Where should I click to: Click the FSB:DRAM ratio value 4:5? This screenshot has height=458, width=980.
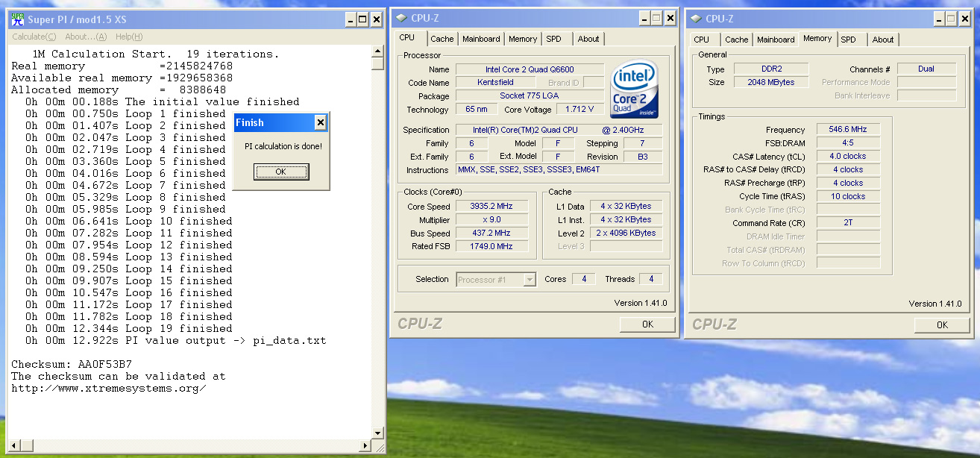point(848,143)
